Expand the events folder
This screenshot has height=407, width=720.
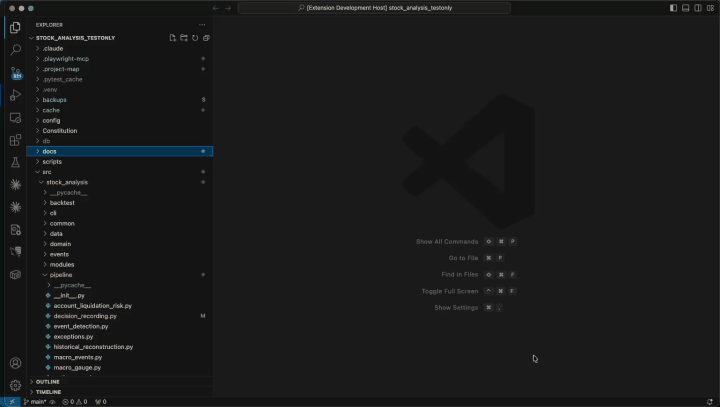119,254
